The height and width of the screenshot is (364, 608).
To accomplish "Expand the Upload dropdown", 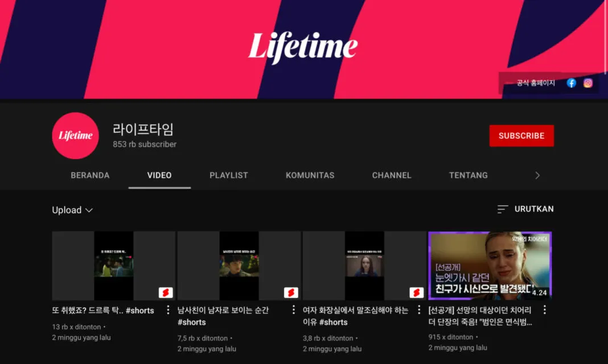I will click(72, 210).
